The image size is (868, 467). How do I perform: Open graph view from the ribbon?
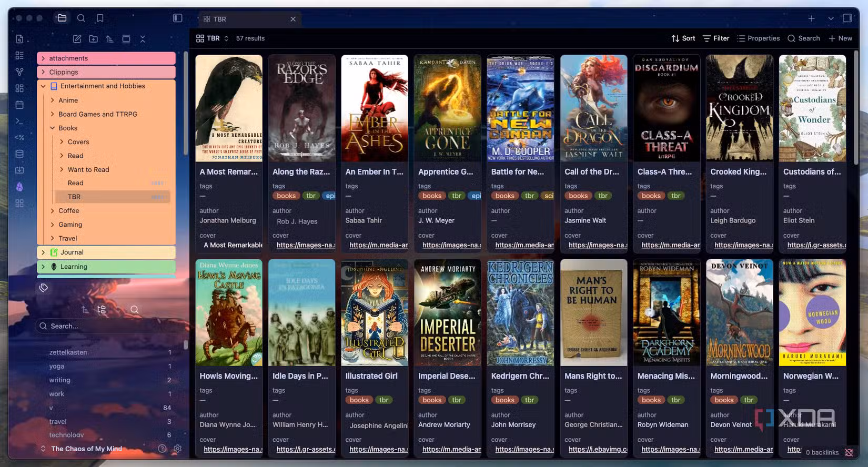click(x=19, y=72)
